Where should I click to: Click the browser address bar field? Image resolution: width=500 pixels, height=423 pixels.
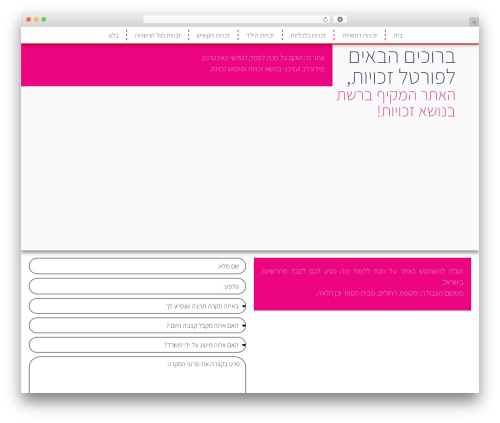tap(236, 19)
